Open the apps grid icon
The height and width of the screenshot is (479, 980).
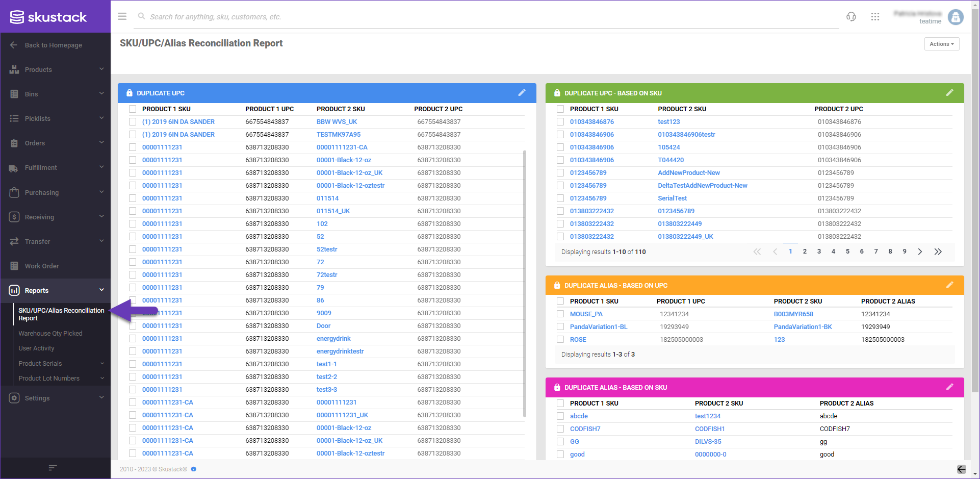click(x=875, y=17)
